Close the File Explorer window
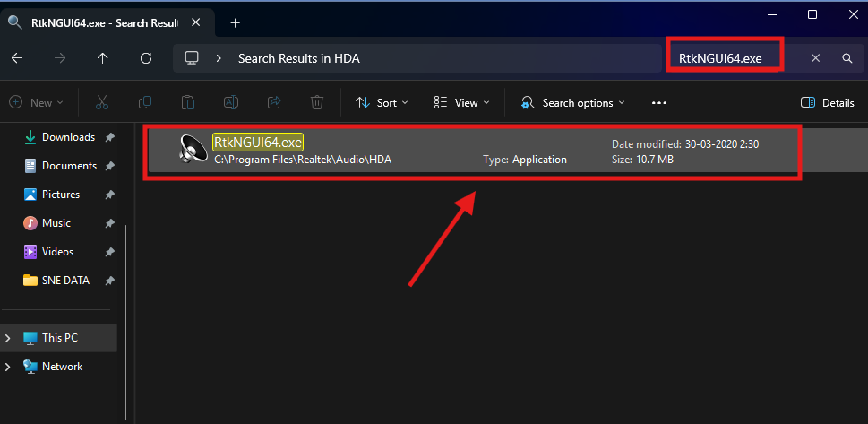 point(853,15)
